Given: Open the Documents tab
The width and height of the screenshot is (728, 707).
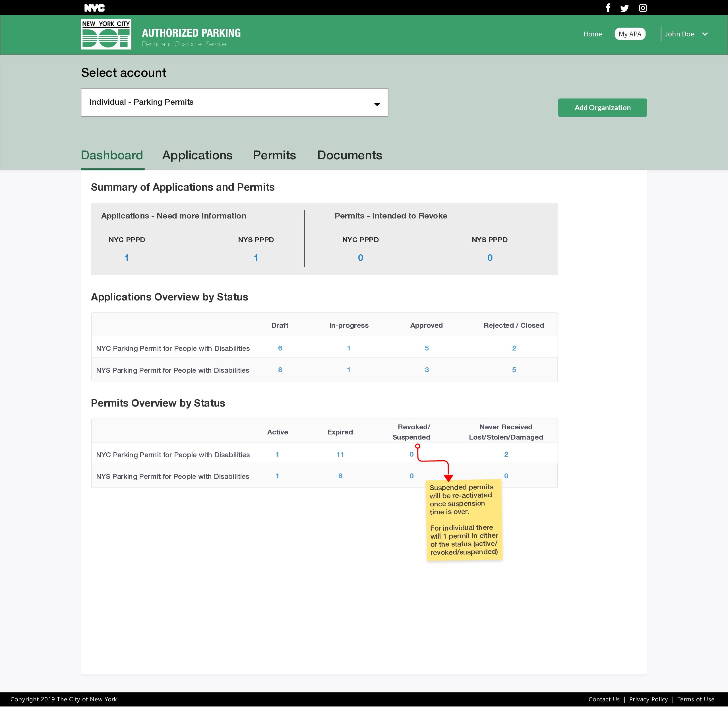Looking at the screenshot, I should pos(349,155).
